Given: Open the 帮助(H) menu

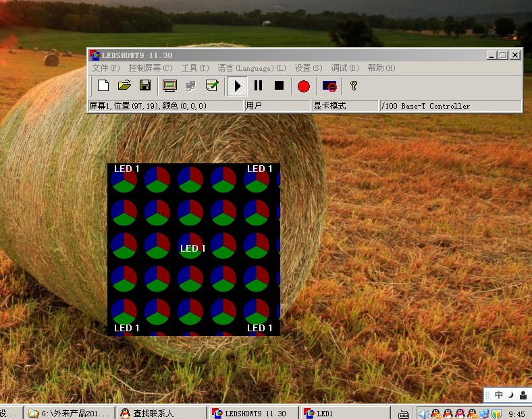Looking at the screenshot, I should pyautogui.click(x=381, y=68).
